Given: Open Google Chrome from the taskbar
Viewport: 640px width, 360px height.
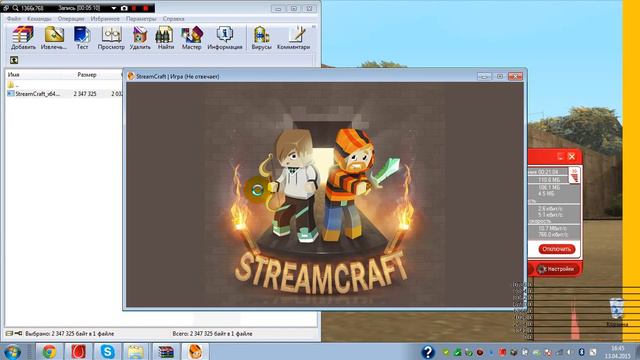Looking at the screenshot, I should point(49,351).
